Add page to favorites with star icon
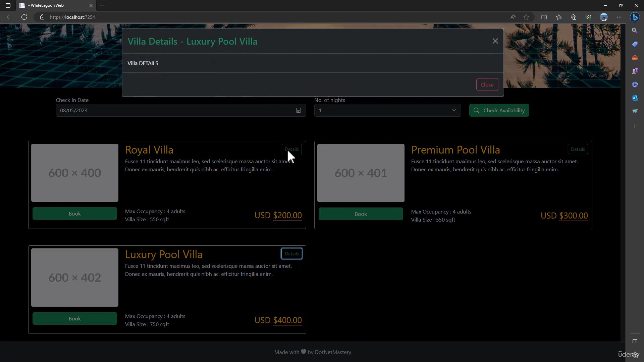644x362 pixels. 526,17
